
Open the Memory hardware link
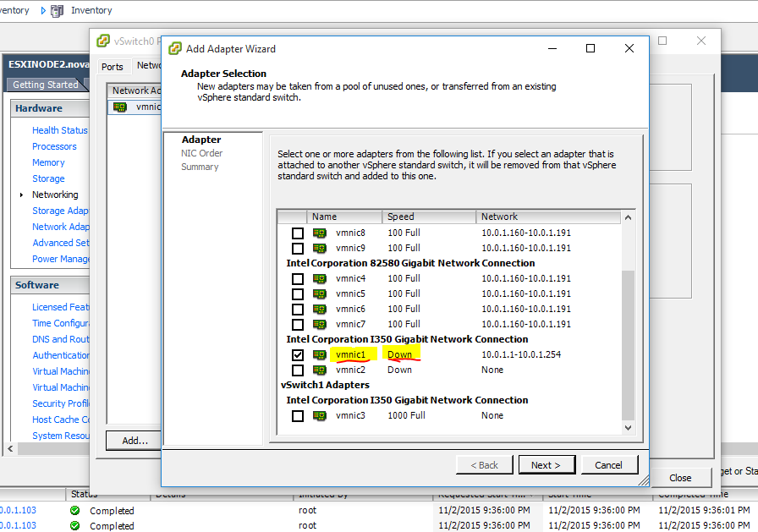pyautogui.click(x=48, y=162)
